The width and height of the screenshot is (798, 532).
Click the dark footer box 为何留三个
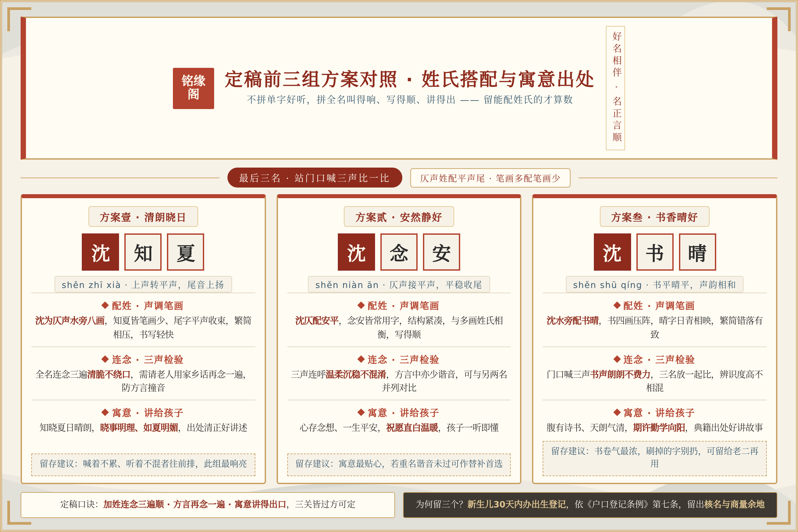coord(590,505)
